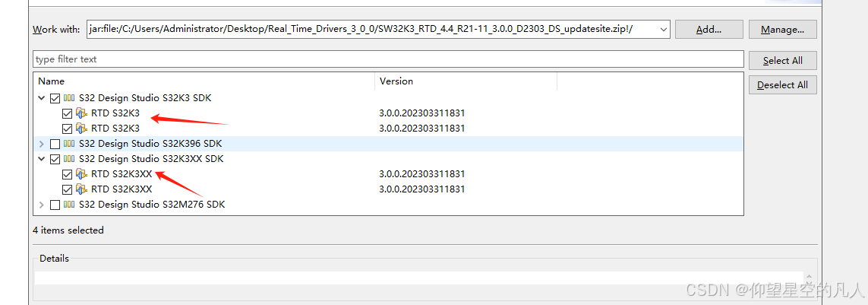Click the category icon beside S32K3 SDK
868x305 pixels.
69,98
